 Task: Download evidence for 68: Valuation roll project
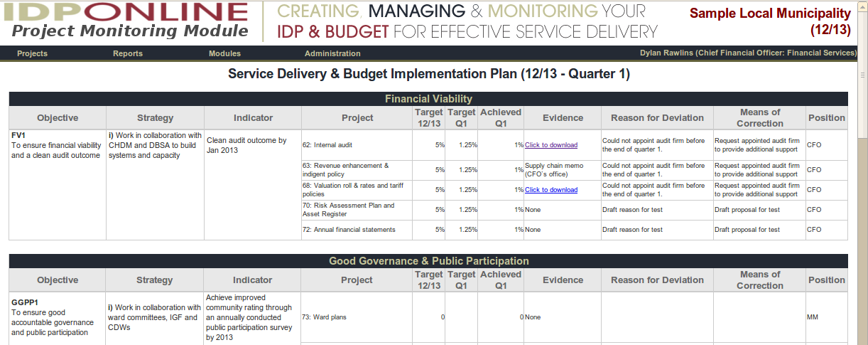[551, 190]
